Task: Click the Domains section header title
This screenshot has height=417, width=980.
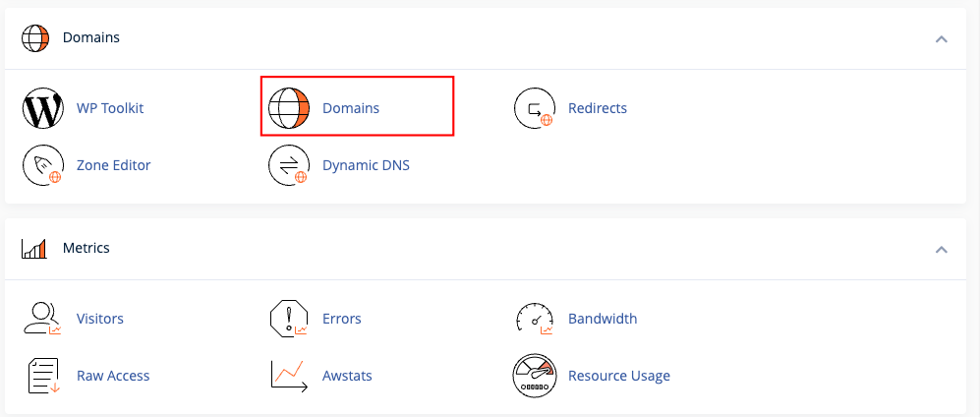Action: point(91,37)
